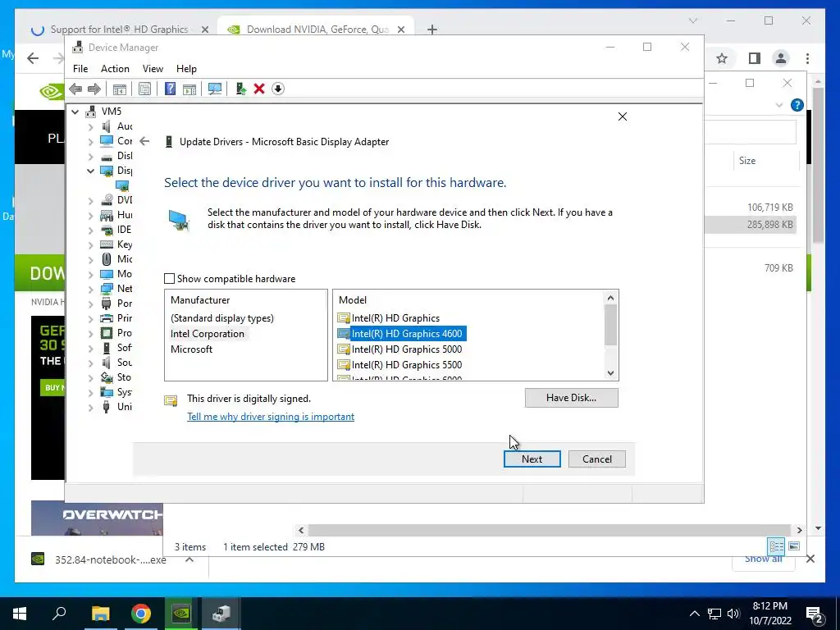Viewport: 840px width, 630px height.
Task: Click the taskbar search magnifier icon
Action: (x=59, y=613)
